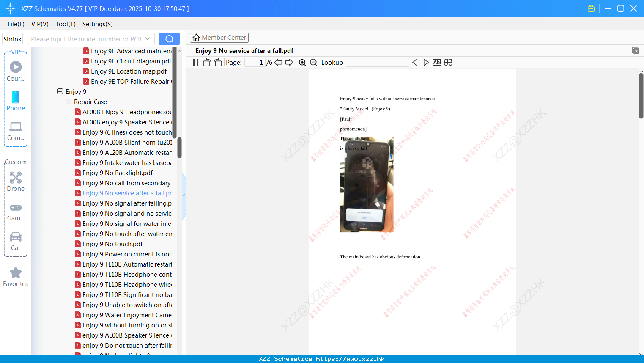The image size is (644, 363).
Task: Open Enjoy 9E Circuit diagram.pdf
Action: coord(127,61)
